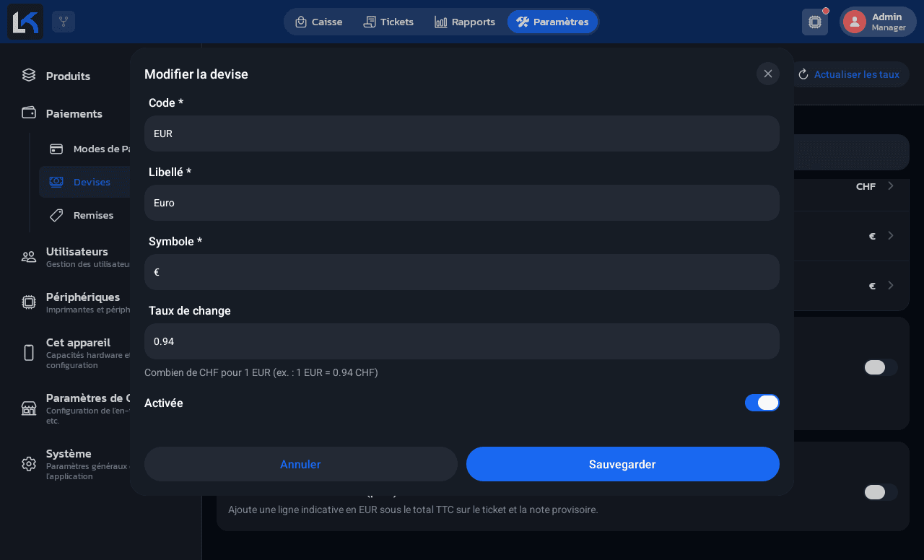
Task: Close the Modifier la devise dialog
Action: tap(768, 74)
